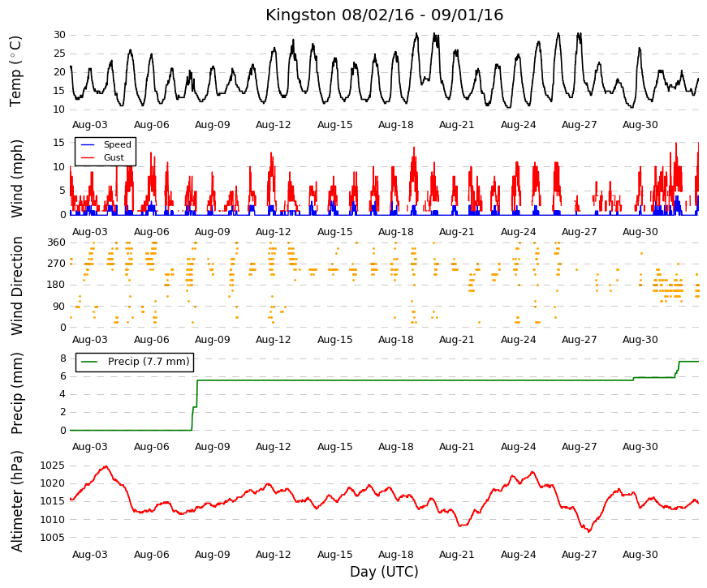Click Aug-18 tick under wind speed plot
The image size is (707, 588).
tap(395, 232)
